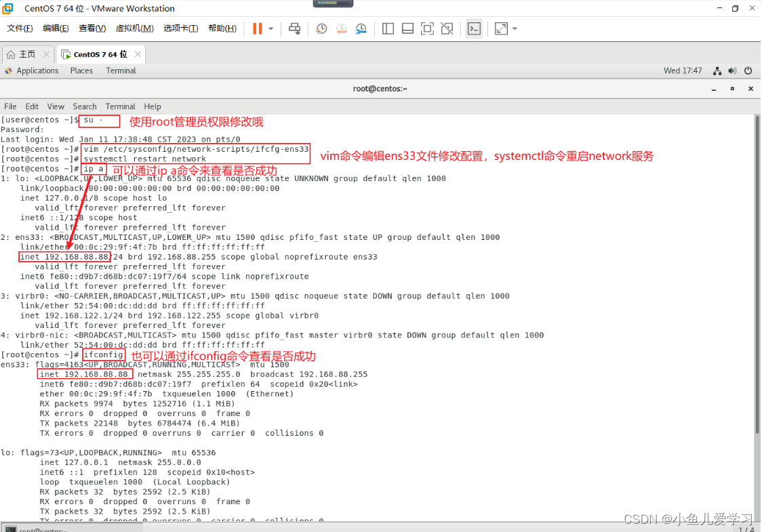Open the terminal Search menu
This screenshot has width=762, height=532.
[x=85, y=106]
